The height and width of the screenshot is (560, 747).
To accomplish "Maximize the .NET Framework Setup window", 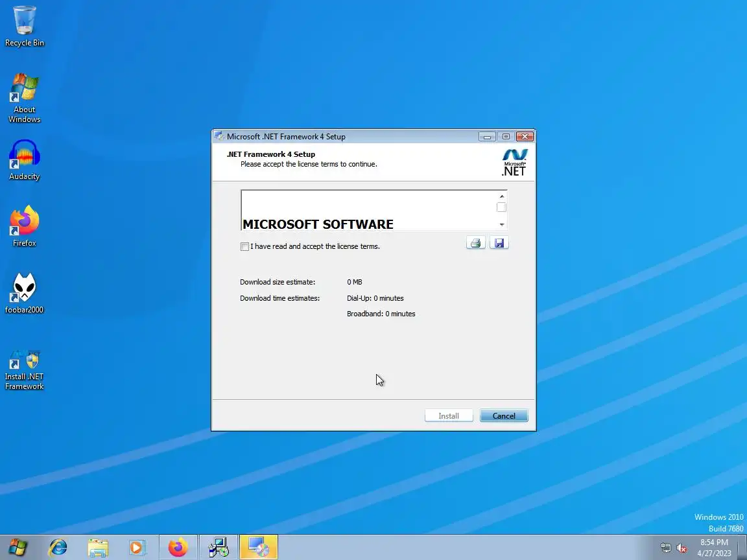I will click(x=506, y=137).
